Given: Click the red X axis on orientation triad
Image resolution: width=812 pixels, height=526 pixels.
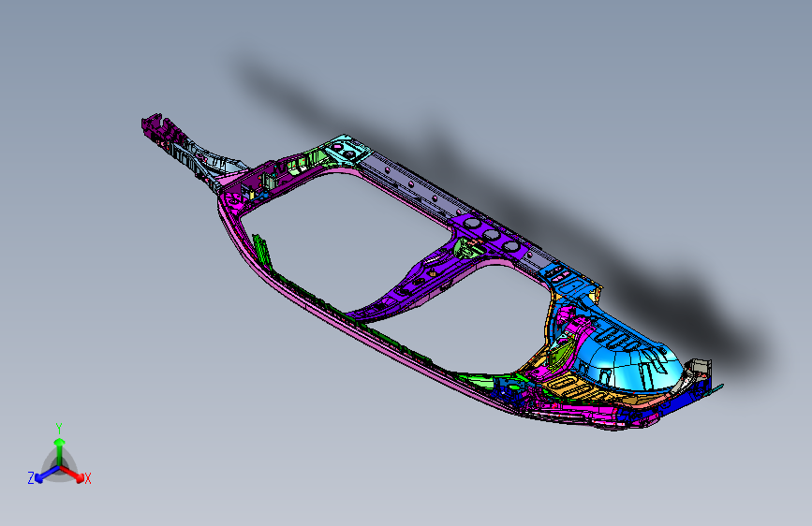Looking at the screenshot, I should (74, 474).
